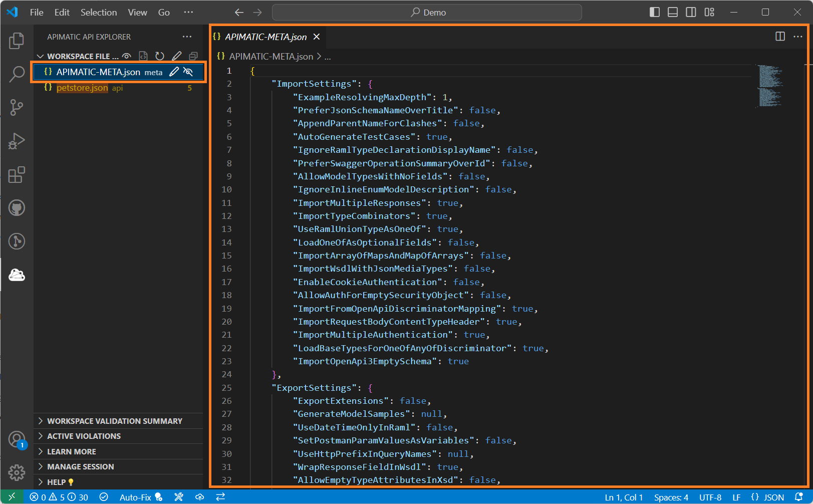The height and width of the screenshot is (504, 813).
Task: Click the Demo command center search box
Action: pos(427,13)
